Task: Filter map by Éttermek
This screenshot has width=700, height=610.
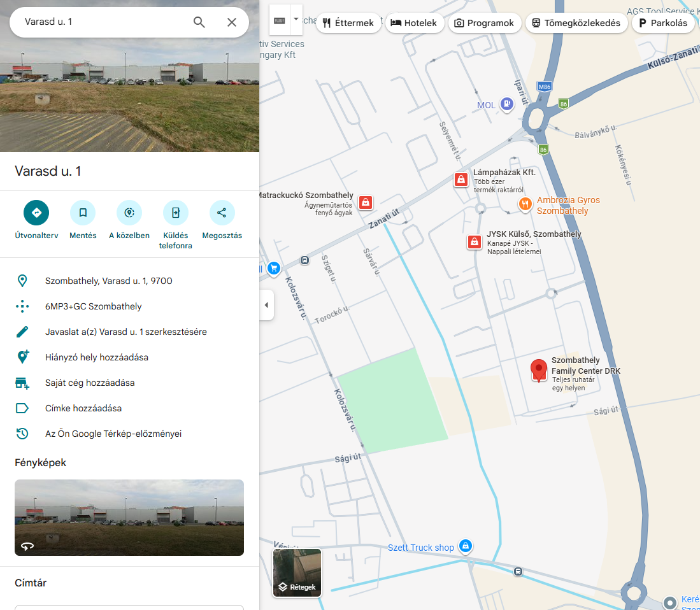Action: point(348,23)
